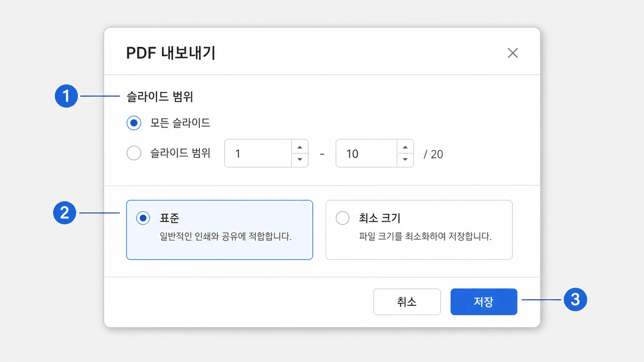Select the 모든 슬라이드 radio button
644x362 pixels.
click(x=134, y=123)
